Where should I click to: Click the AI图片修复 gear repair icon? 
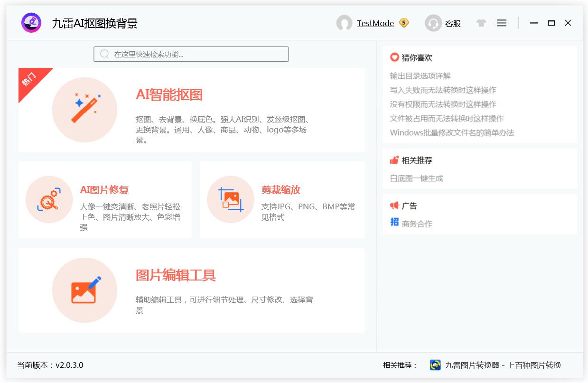point(49,199)
